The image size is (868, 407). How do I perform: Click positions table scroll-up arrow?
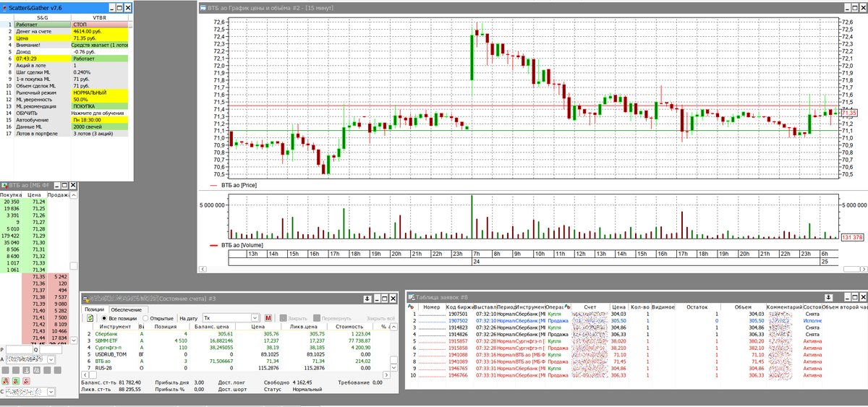pyautogui.click(x=393, y=326)
